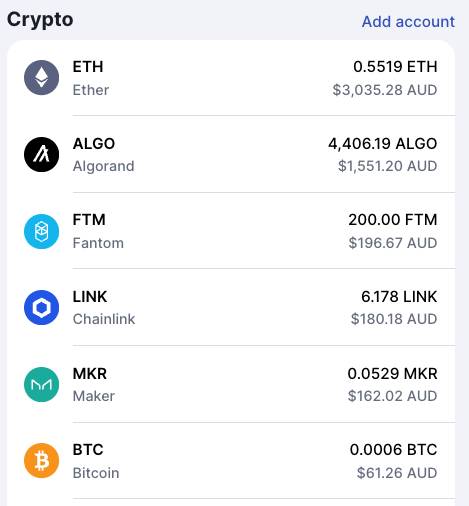Click the 0.5519 ETH balance
469x506 pixels.
pyautogui.click(x=395, y=67)
